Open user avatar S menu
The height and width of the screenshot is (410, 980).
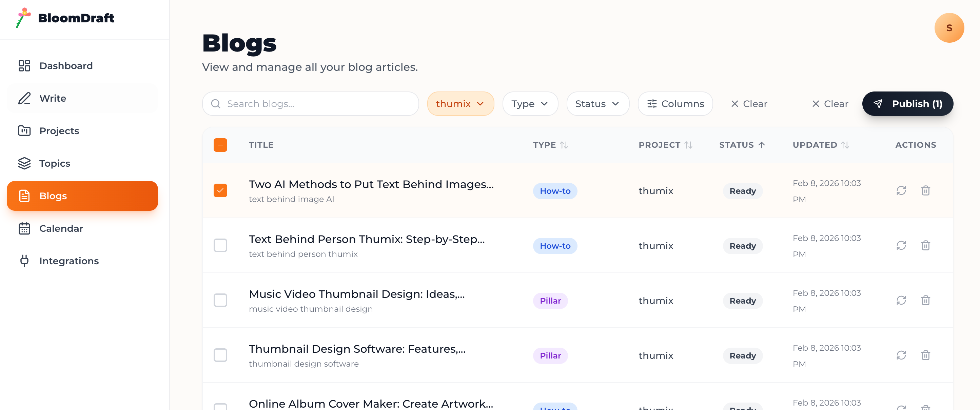tap(949, 28)
